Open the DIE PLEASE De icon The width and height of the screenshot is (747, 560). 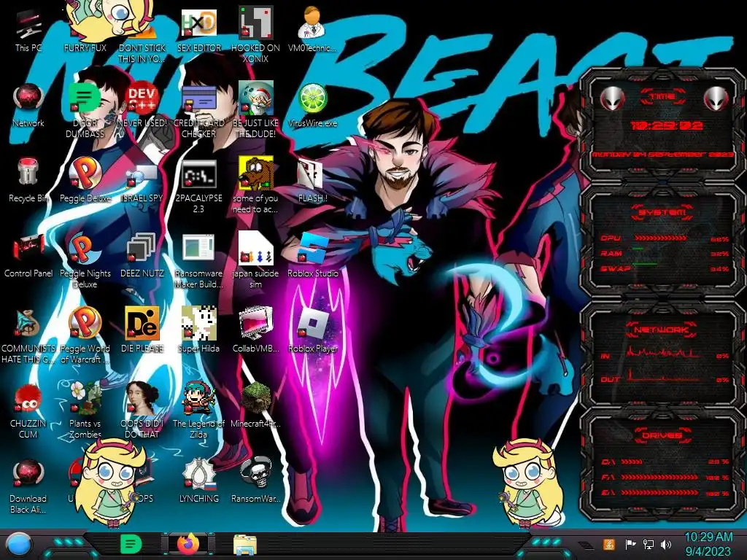142,331
